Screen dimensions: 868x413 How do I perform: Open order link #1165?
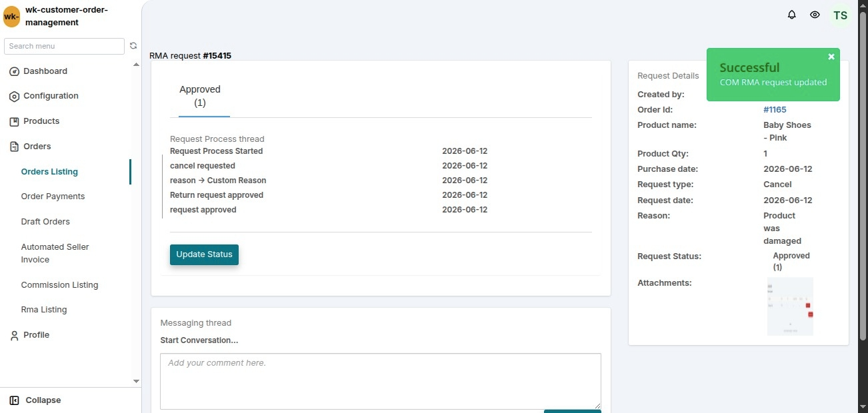coord(775,110)
